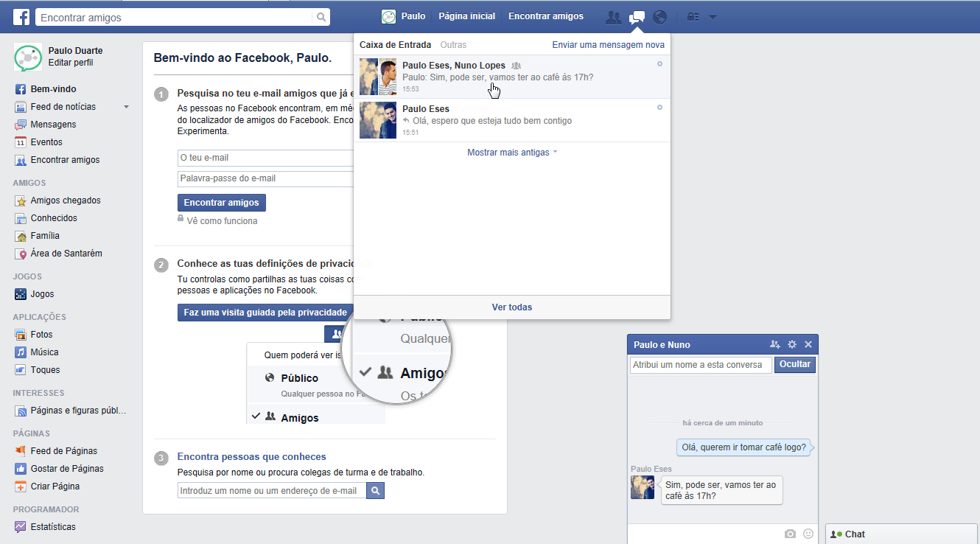Open Feed de Páginas in sidebar
The height and width of the screenshot is (544, 980).
pos(63,451)
